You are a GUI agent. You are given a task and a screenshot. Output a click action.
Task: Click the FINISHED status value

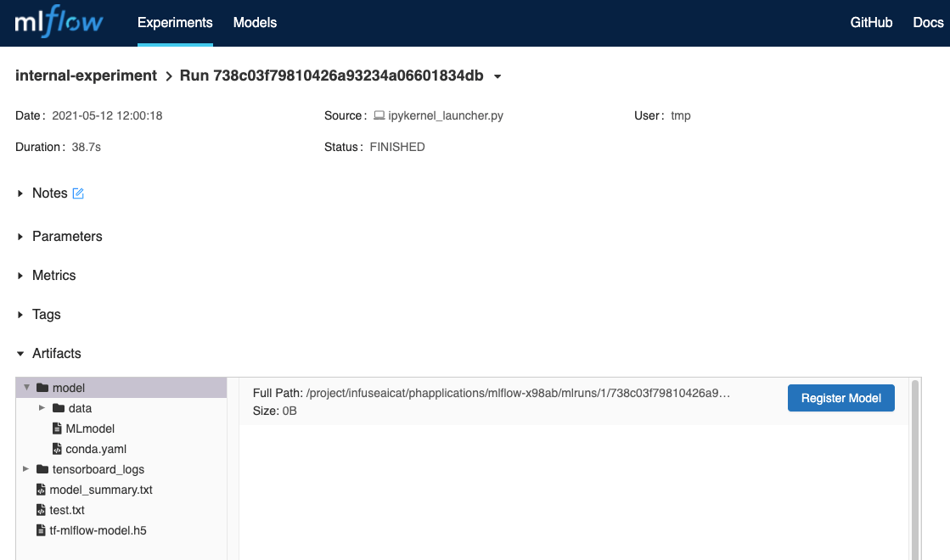[397, 147]
